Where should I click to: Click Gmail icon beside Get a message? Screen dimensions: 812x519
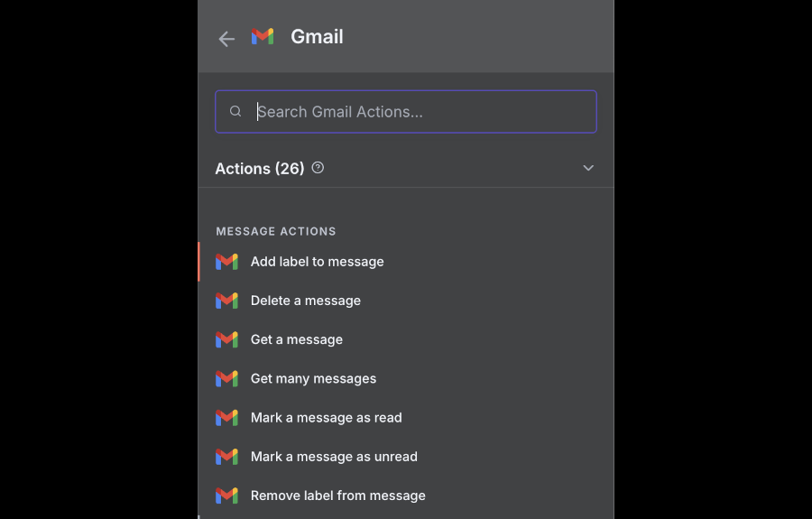click(x=226, y=339)
